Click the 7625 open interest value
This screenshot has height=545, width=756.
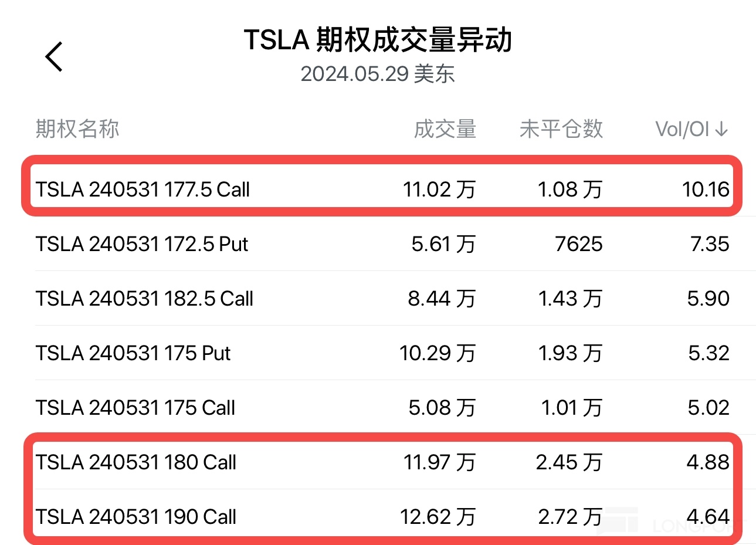578,244
